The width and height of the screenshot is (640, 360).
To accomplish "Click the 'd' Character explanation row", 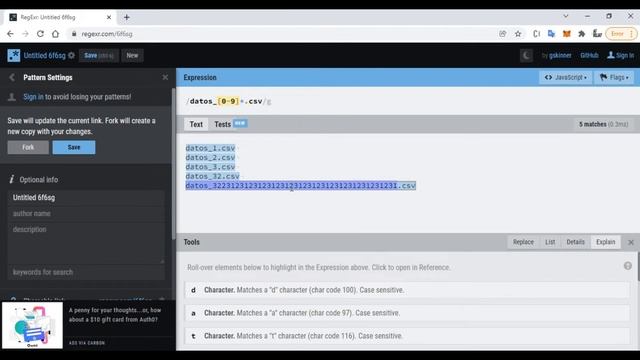I will click(407, 290).
